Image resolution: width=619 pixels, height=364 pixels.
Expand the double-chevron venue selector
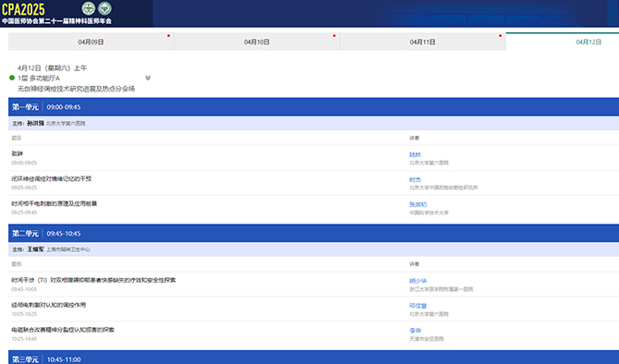click(x=148, y=78)
